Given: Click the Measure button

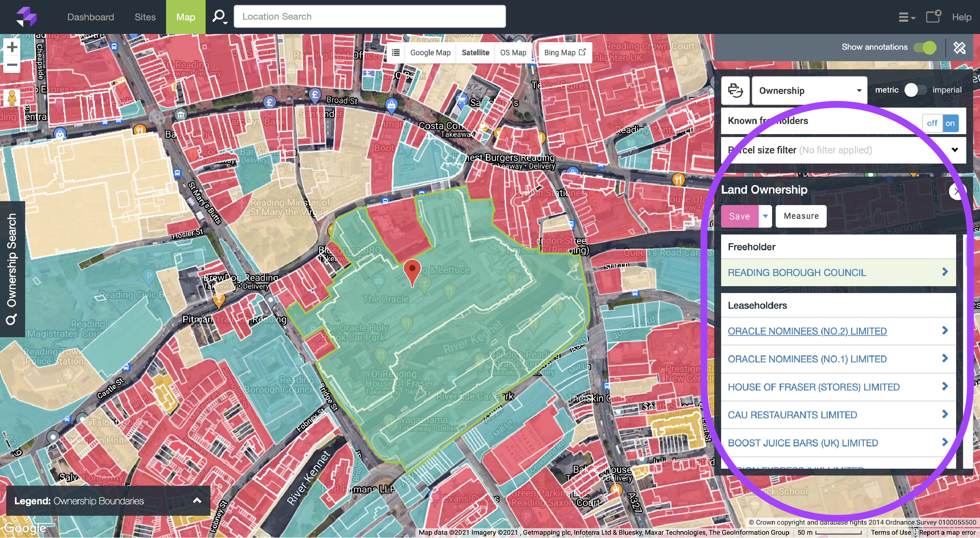Looking at the screenshot, I should coord(801,216).
